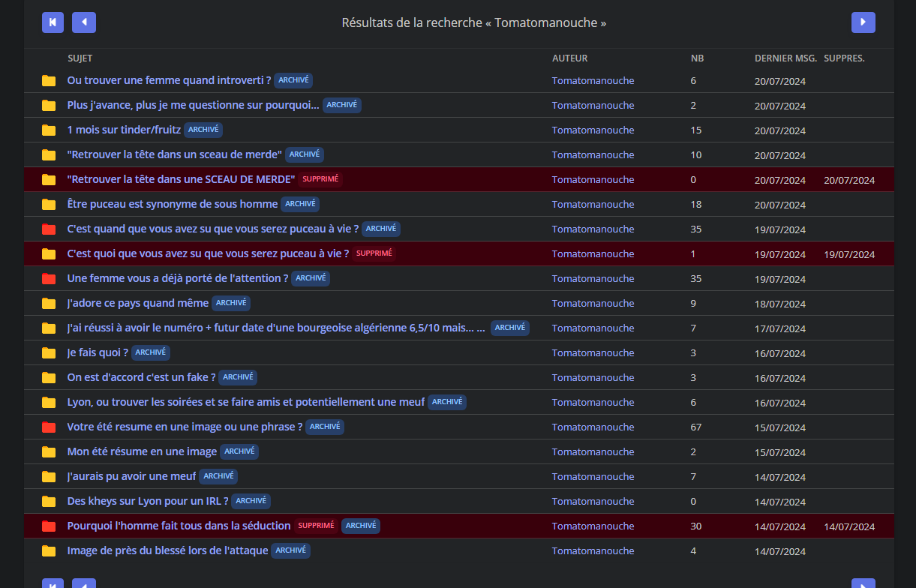Click folder icon for "J'aurais pu avoir une meuf"
Screen dimensions: 916x588
pos(49,477)
